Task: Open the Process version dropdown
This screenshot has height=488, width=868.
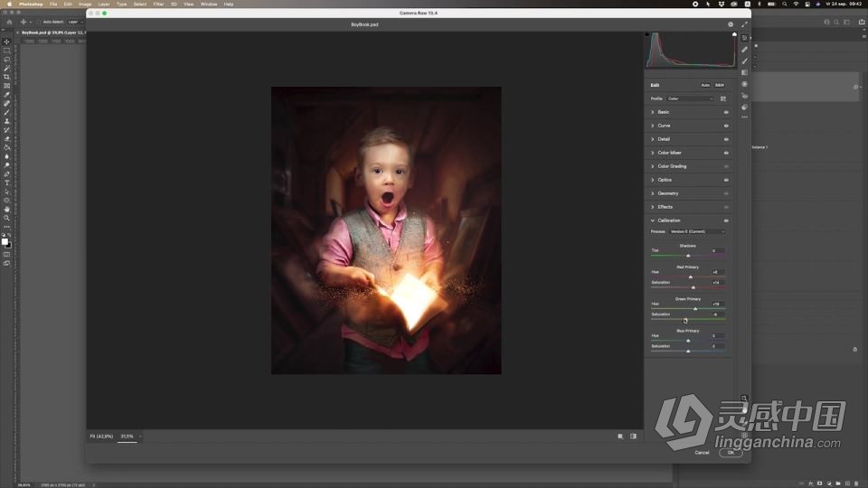Action: click(x=696, y=232)
